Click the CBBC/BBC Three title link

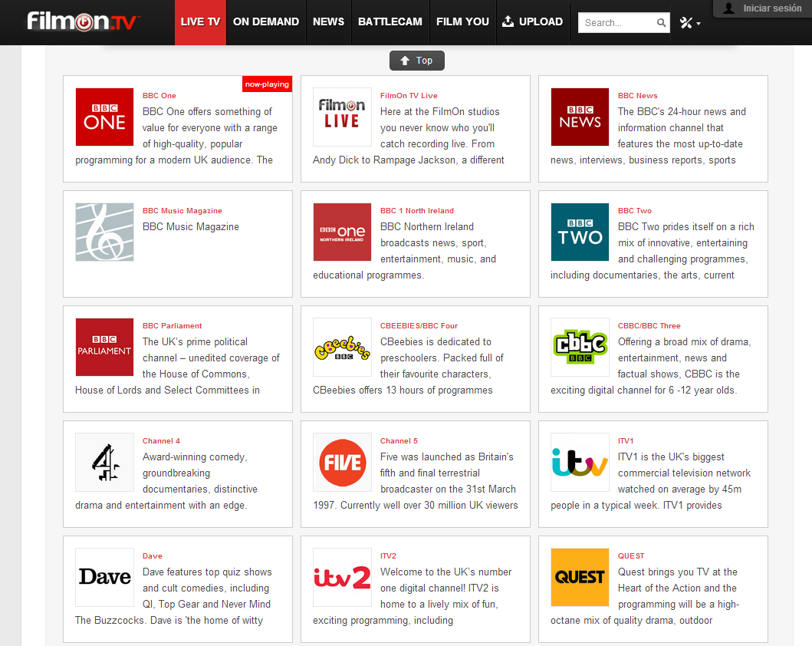click(649, 326)
